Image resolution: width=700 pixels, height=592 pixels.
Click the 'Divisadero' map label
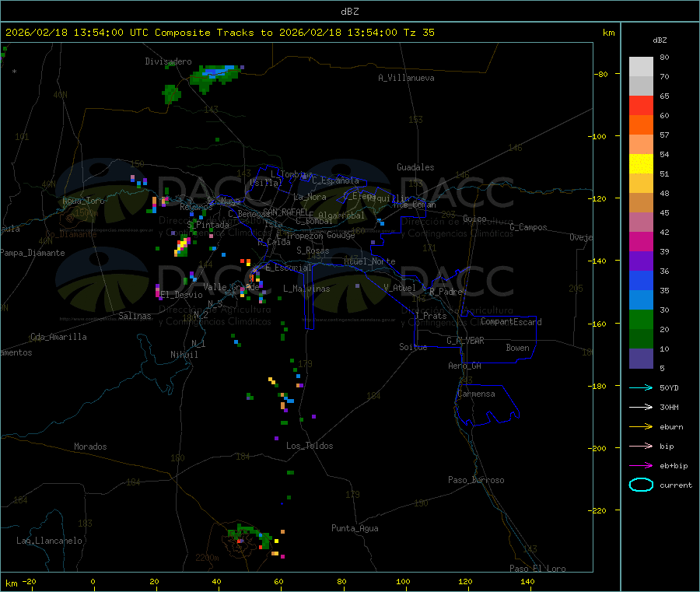[x=168, y=61]
